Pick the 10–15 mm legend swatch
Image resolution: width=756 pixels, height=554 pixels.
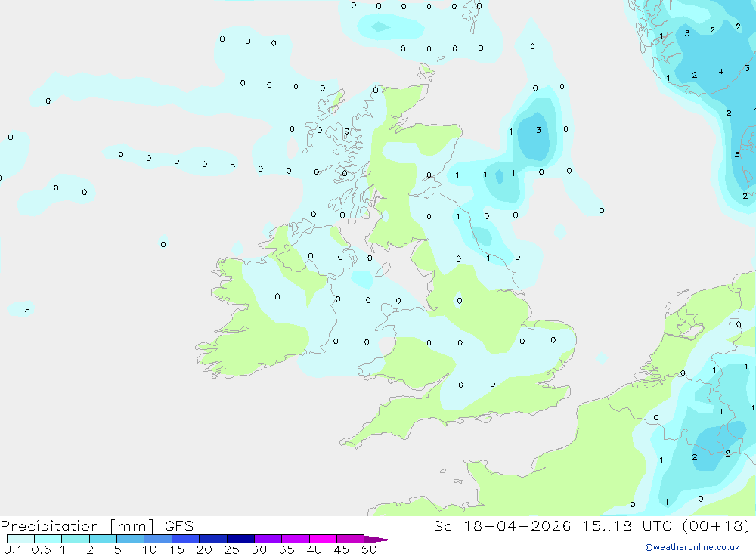(158, 539)
